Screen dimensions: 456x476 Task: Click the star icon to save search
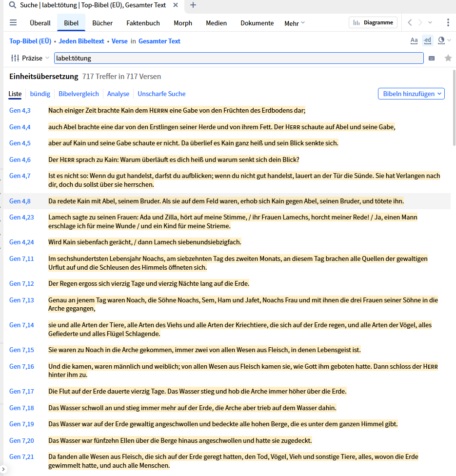click(448, 58)
